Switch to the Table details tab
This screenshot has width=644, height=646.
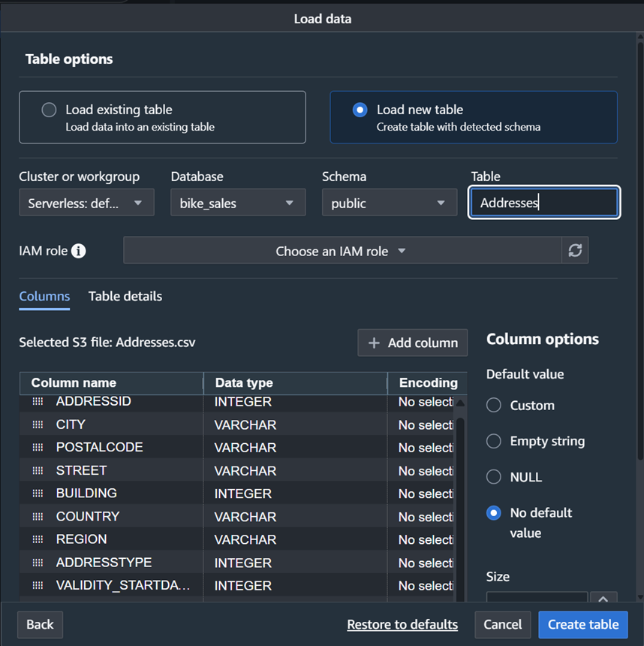pos(125,296)
